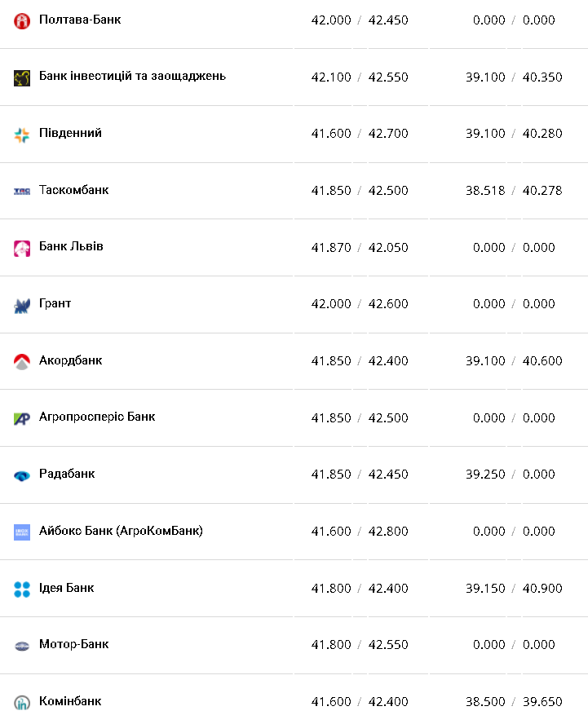
Task: Select Акордбанк rate 41.850 / 42.400
Action: (x=360, y=360)
